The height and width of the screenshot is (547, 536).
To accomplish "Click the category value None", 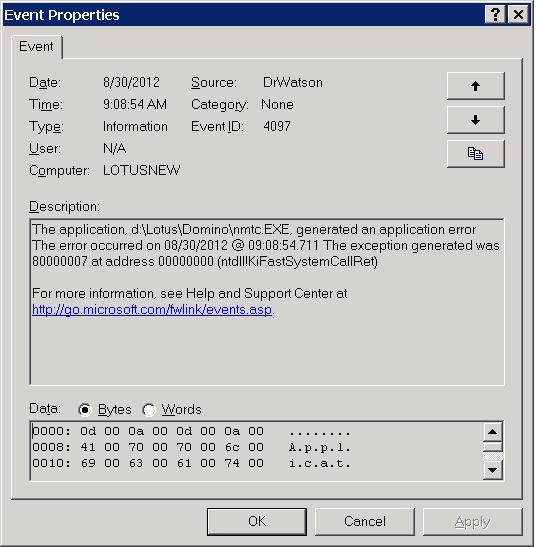I will [x=277, y=104].
